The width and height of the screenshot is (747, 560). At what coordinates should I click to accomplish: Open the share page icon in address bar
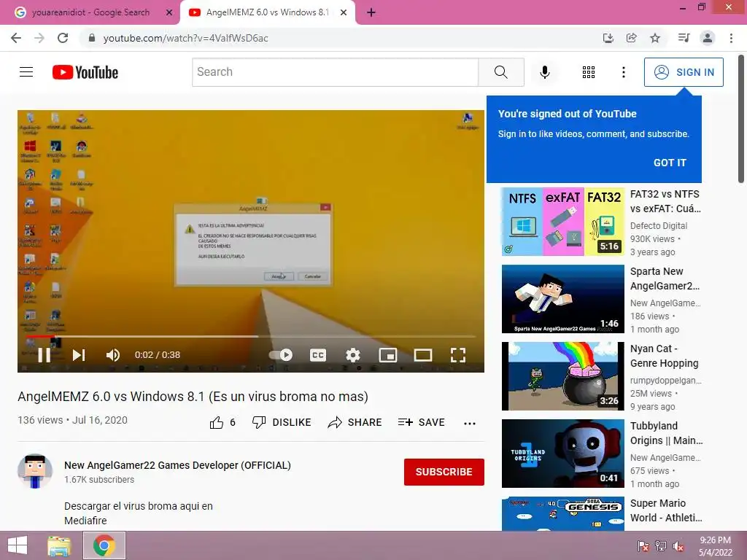(632, 38)
